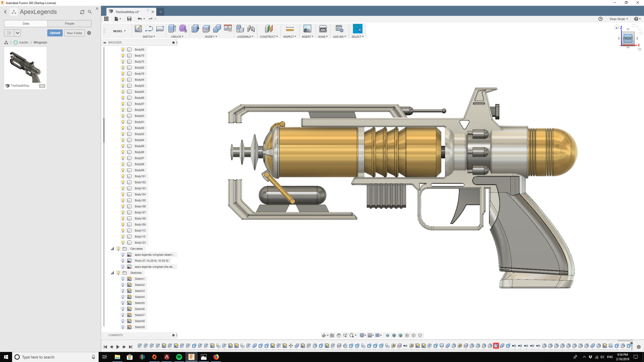Open the Diogo Sergio account dropdown
The image size is (644, 362).
pos(619,19)
